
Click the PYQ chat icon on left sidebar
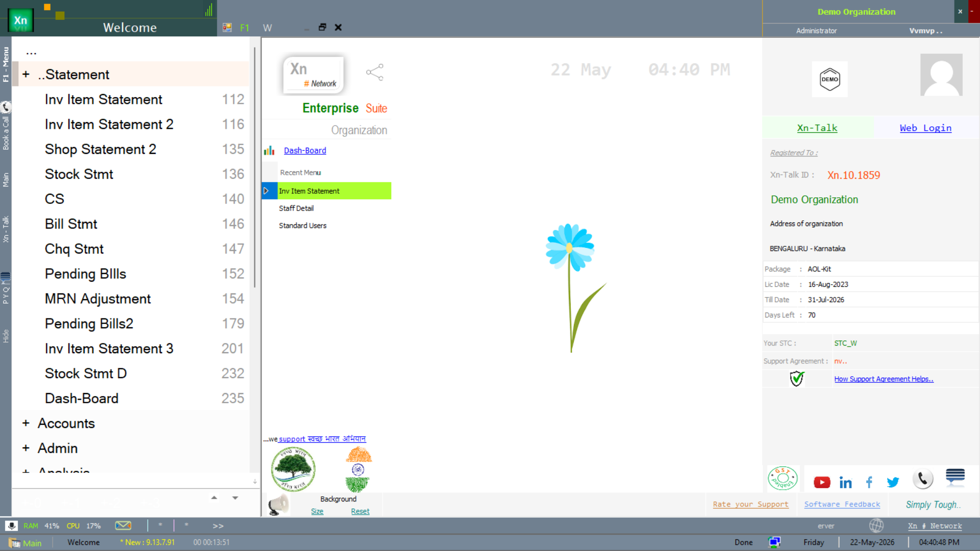point(6,277)
